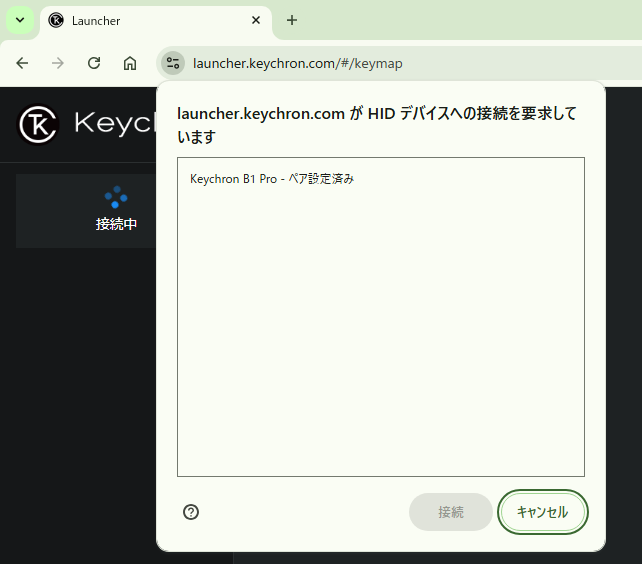Click the Launcher tab favicon

(x=56, y=20)
